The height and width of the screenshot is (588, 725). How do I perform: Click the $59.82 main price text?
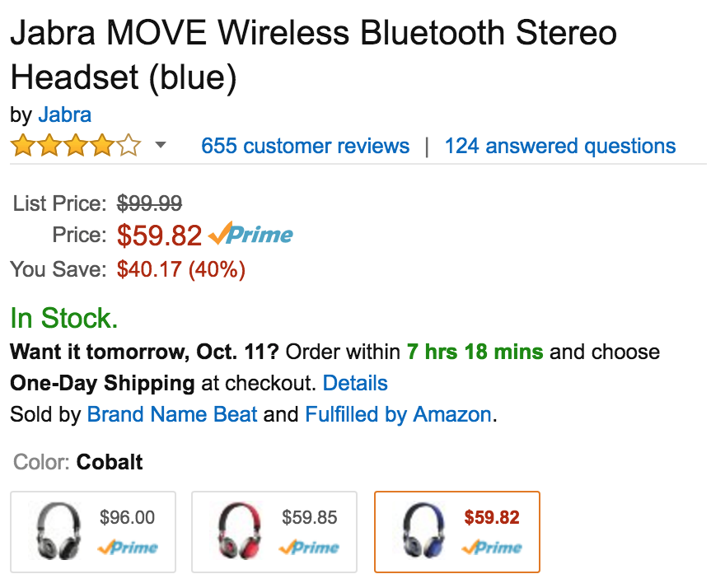click(x=159, y=236)
